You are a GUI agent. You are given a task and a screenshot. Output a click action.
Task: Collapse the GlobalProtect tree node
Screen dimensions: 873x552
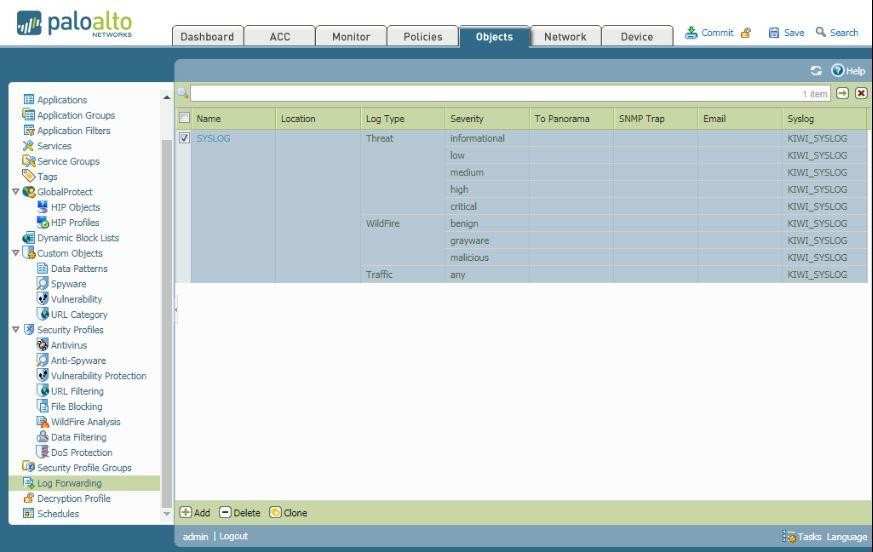(x=15, y=192)
